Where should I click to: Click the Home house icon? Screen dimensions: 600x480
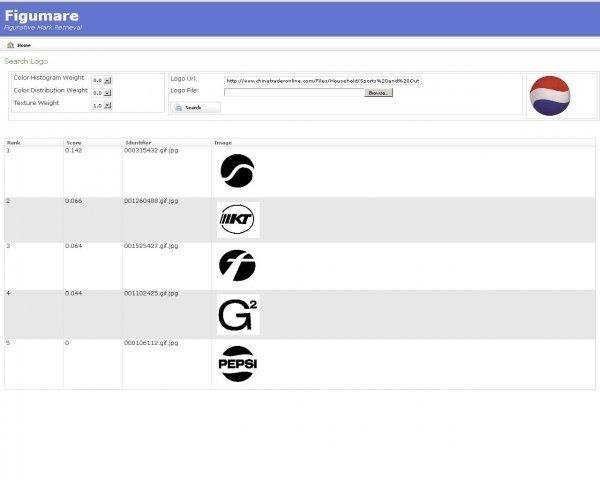pyautogui.click(x=10, y=45)
